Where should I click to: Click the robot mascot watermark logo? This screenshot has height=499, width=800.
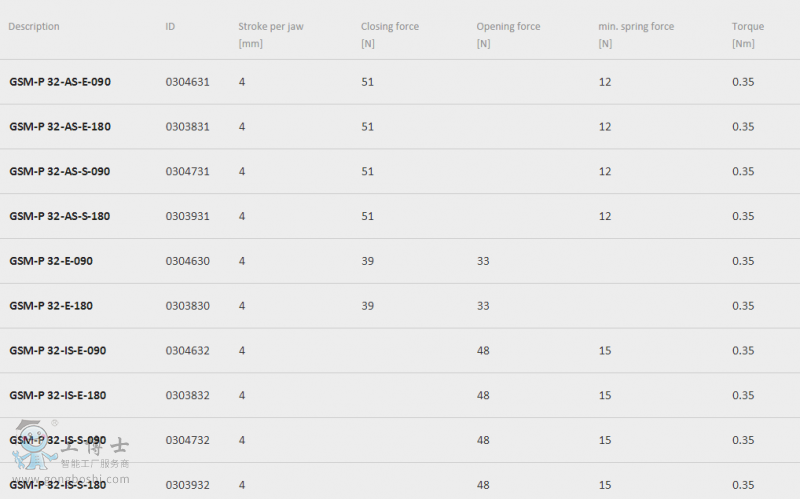tap(35, 444)
